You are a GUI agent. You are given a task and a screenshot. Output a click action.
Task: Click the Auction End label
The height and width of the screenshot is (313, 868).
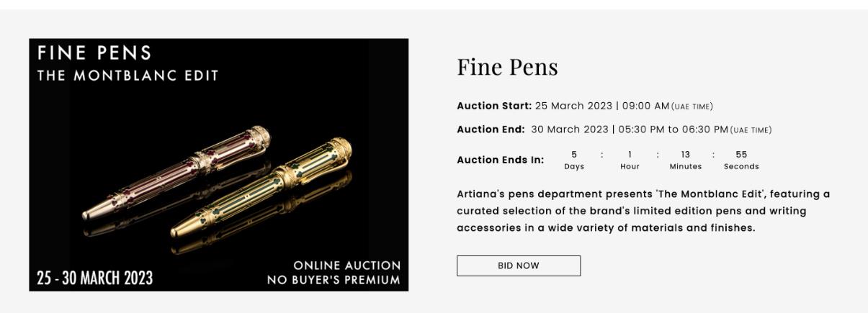click(x=491, y=130)
